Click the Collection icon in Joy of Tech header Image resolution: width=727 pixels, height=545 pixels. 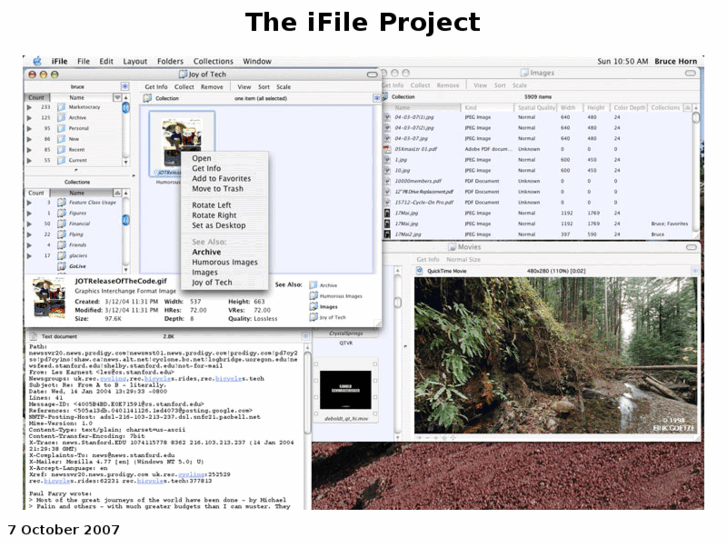click(147, 98)
